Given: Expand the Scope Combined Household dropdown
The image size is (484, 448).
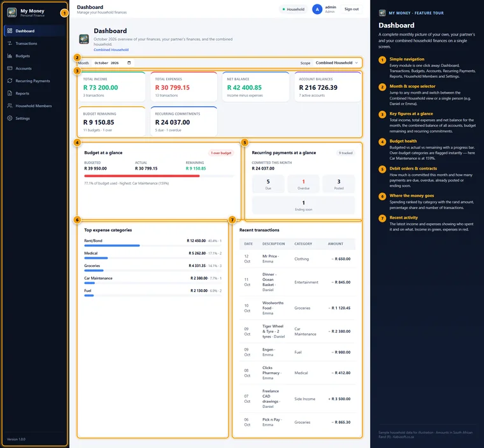Looking at the screenshot, I should click(336, 62).
